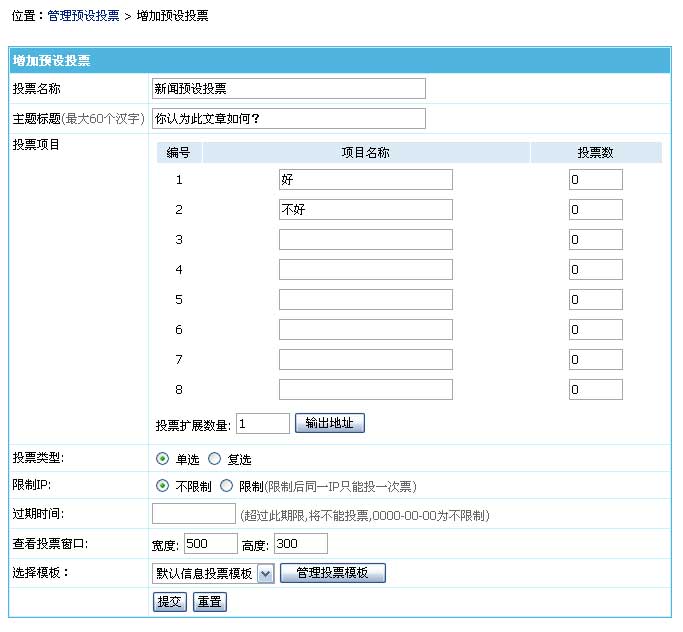Click the 投票扩展数量 input box
Screen dimensions: 683x632
pos(262,424)
